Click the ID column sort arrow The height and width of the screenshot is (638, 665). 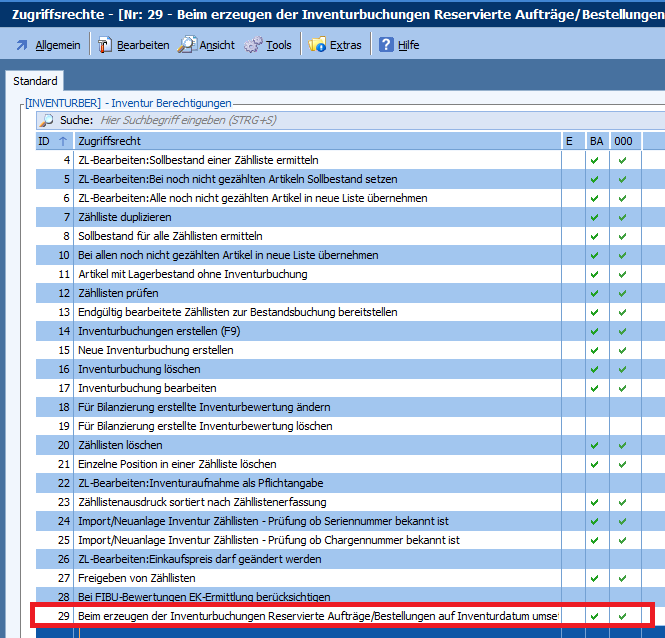(61, 141)
